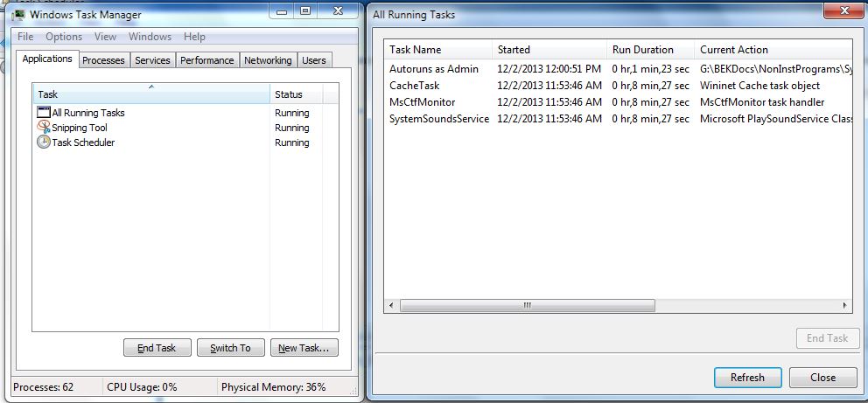Click the Windows Task Manager title bar icon
The width and height of the screenshot is (868, 403).
[x=19, y=14]
